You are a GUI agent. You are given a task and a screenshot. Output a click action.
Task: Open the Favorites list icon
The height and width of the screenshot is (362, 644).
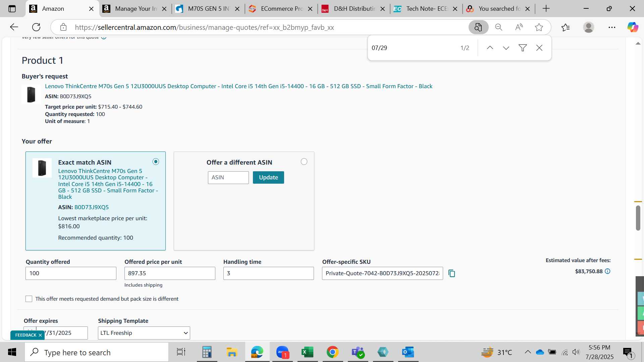coord(566,27)
